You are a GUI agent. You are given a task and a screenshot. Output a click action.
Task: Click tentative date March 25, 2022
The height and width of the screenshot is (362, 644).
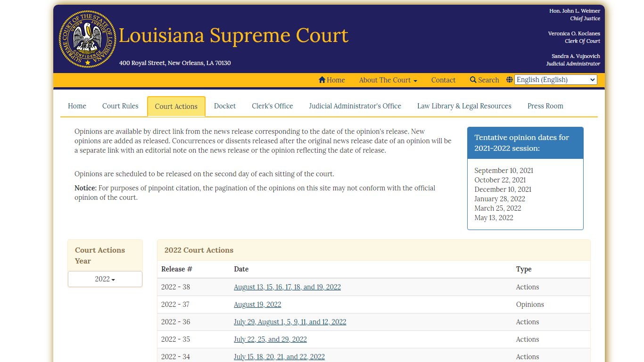tap(498, 208)
